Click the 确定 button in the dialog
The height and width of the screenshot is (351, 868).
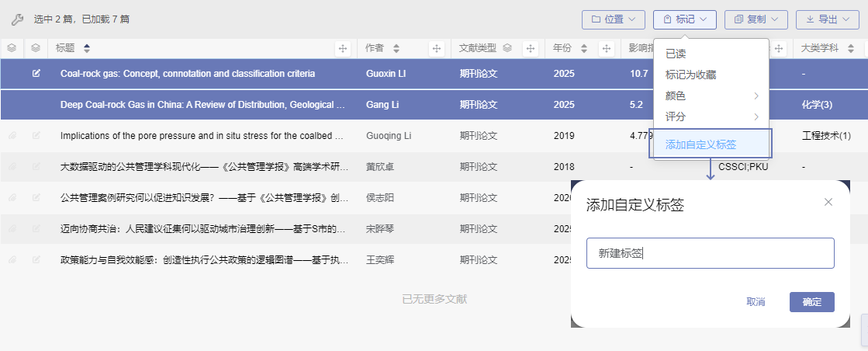811,302
